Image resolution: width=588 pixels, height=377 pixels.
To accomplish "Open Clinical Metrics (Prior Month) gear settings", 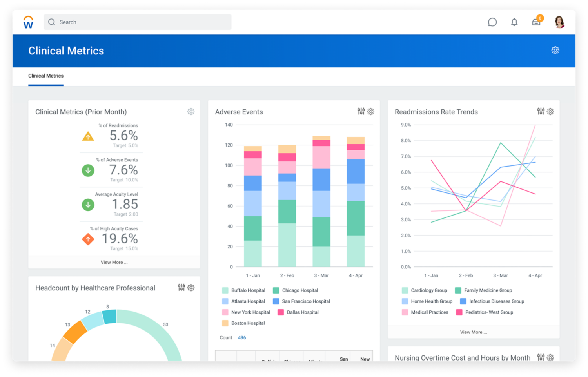I will tap(191, 112).
